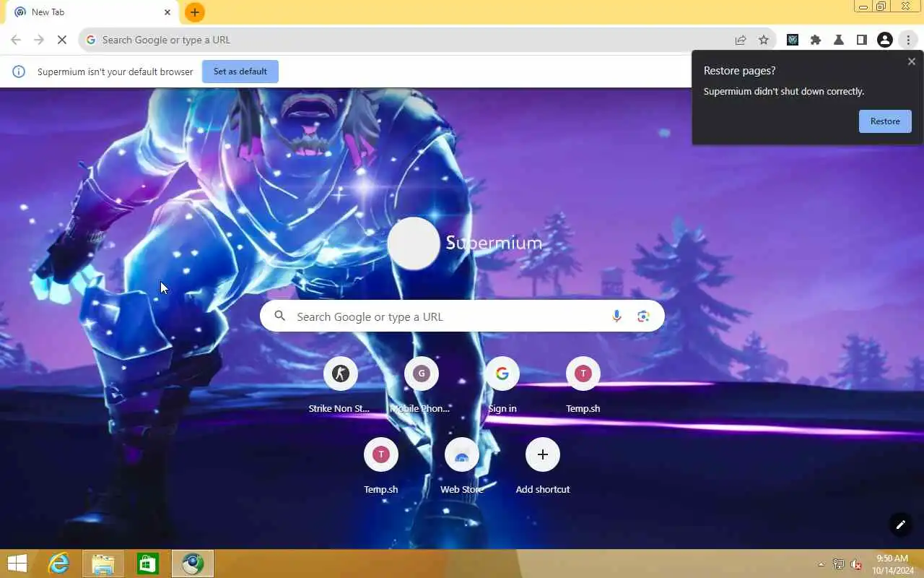Customize this page with the pencil
924x578 pixels.
coord(900,525)
